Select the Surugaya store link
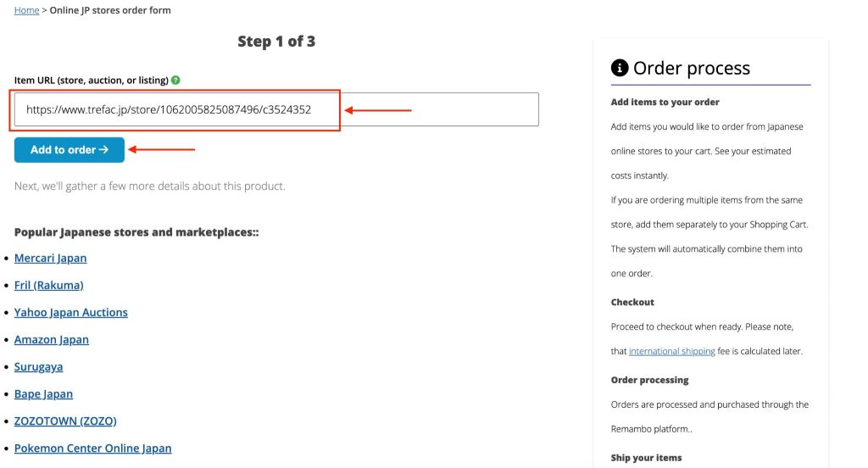This screenshot has height=468, width=868. 38,366
